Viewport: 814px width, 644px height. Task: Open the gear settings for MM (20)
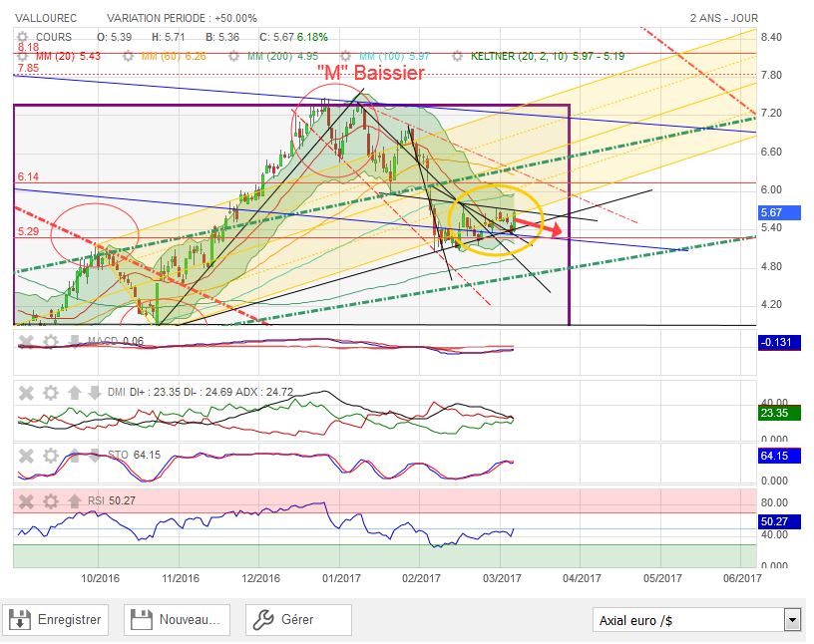tap(22, 56)
